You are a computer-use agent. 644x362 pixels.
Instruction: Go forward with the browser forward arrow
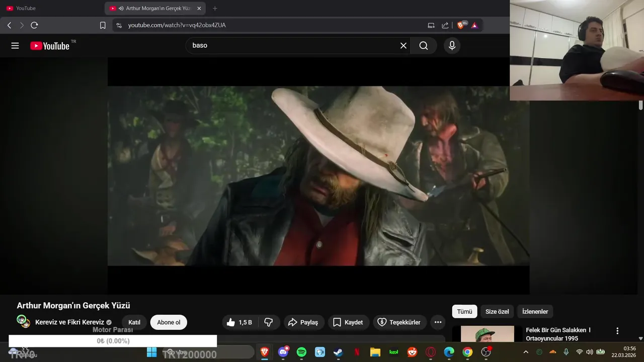(22, 25)
